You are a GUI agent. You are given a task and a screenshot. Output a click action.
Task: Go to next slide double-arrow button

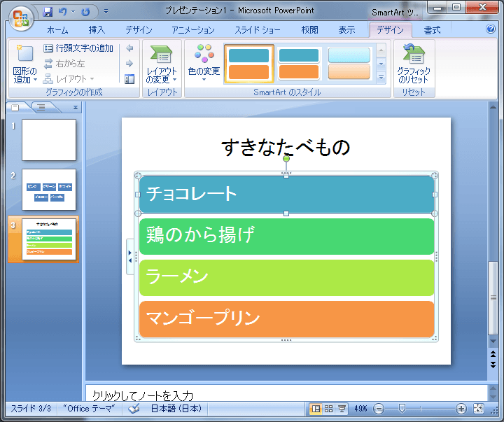point(493,365)
